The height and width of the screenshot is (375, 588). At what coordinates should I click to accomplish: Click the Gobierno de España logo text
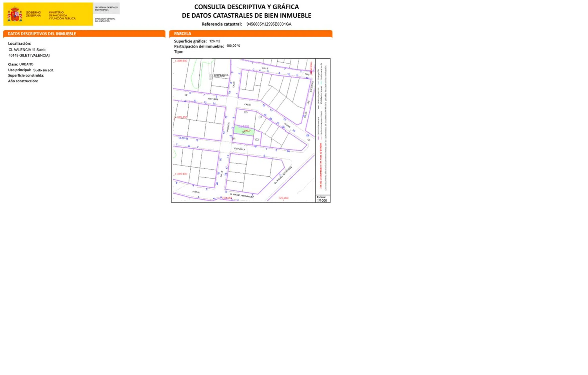(x=33, y=14)
